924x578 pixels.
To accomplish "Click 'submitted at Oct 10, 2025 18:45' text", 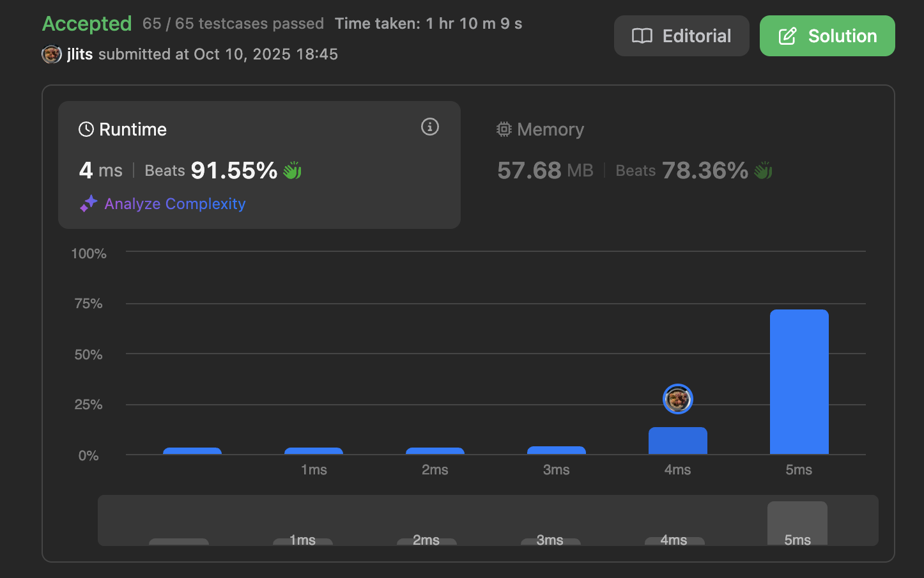I will pyautogui.click(x=218, y=54).
